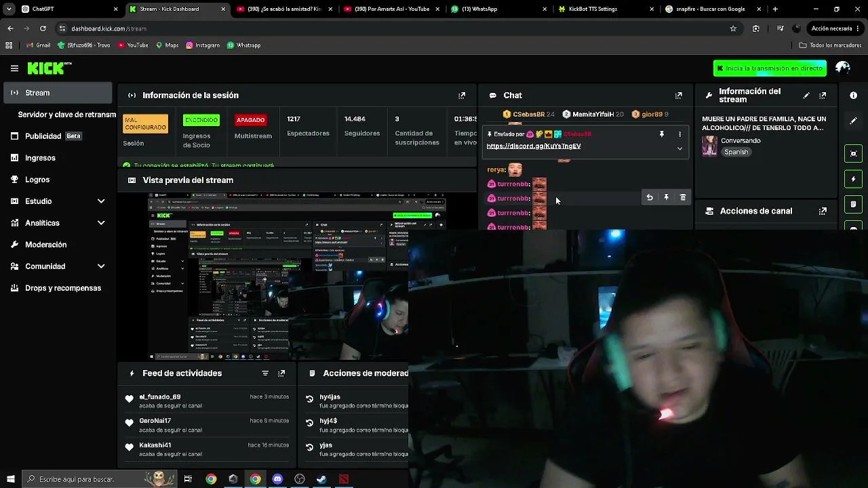This screenshot has height=488, width=868.
Task: Open the Gmail bookmark
Action: tap(38, 45)
